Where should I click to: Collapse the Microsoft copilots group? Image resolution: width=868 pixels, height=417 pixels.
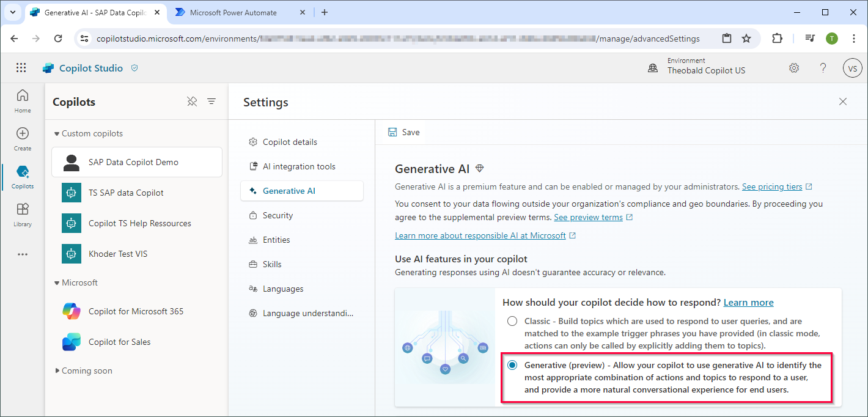(x=57, y=282)
